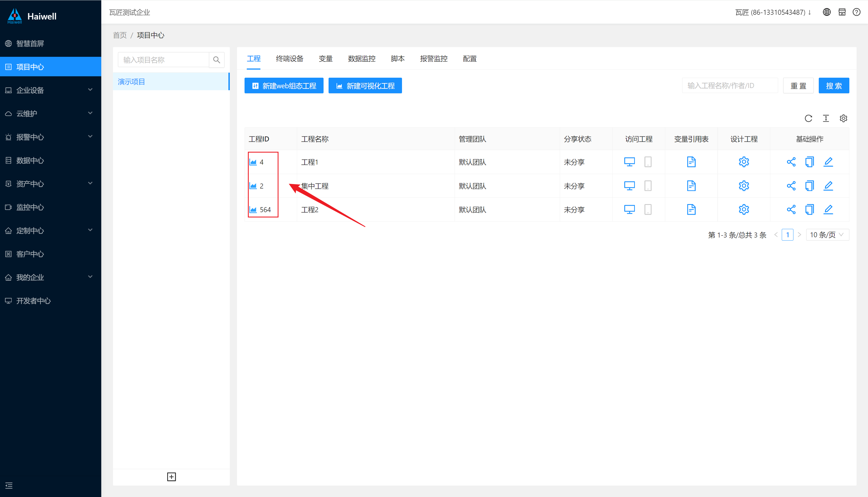
Task: Open design gear for 集中工程
Action: [x=744, y=186]
